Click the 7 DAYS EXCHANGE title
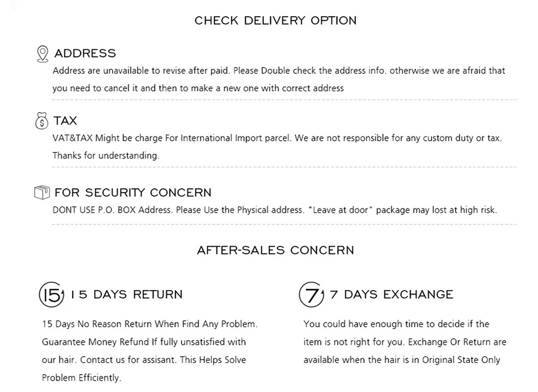 click(x=392, y=295)
